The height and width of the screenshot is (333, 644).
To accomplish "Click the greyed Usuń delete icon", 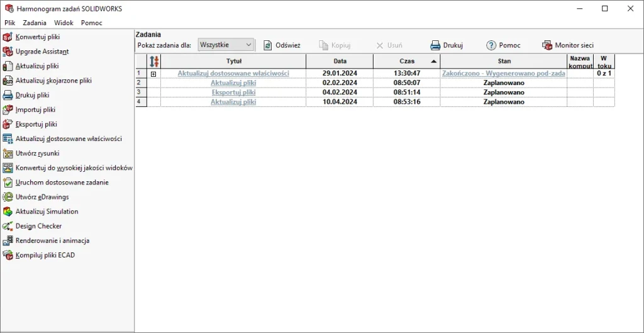I will (380, 45).
